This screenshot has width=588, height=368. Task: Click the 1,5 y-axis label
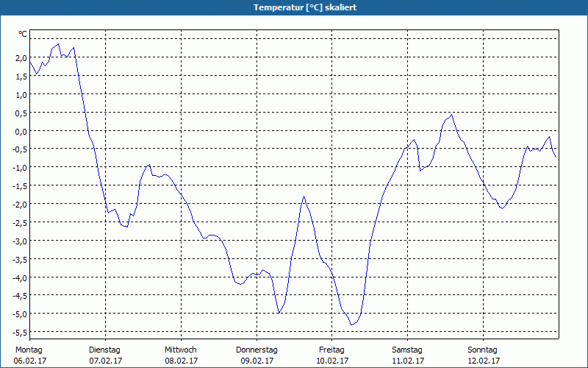21,77
